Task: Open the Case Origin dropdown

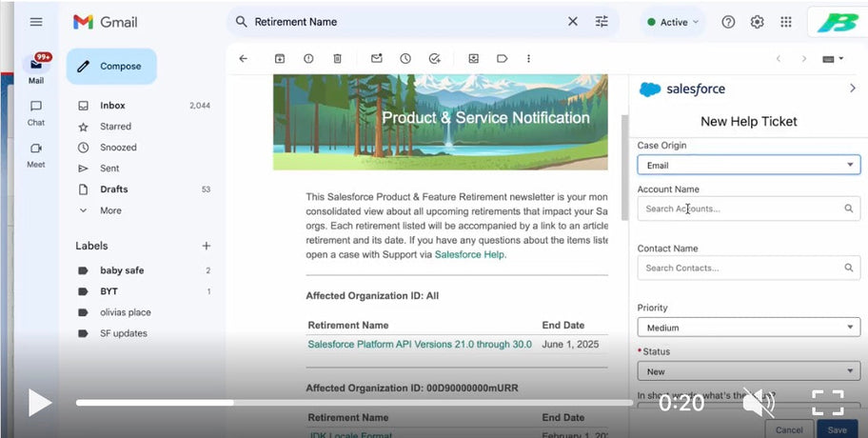Action: tap(748, 165)
